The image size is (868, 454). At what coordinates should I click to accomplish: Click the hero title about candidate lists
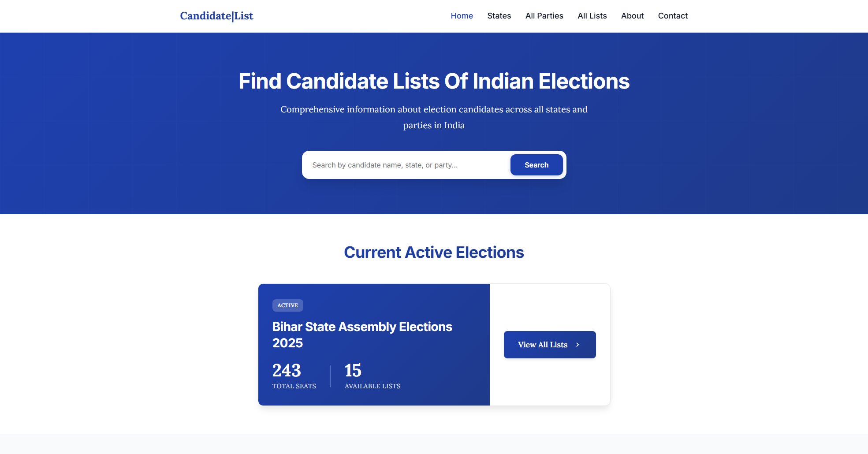434,81
